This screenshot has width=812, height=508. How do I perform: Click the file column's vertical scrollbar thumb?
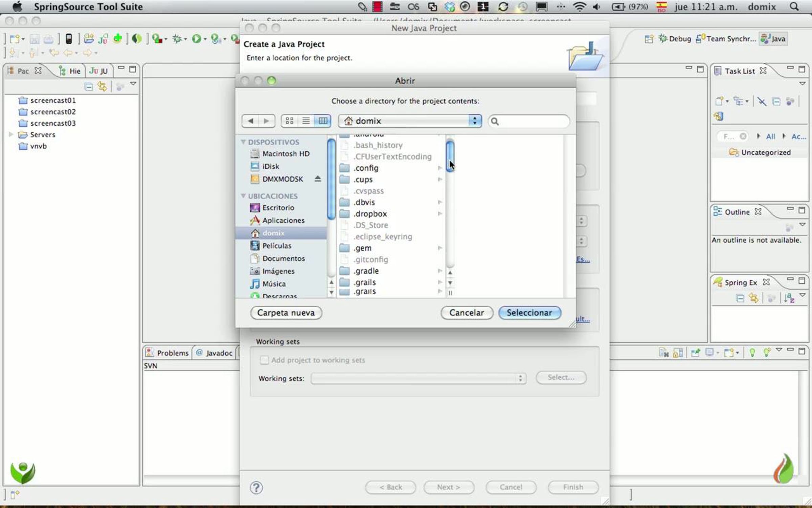pyautogui.click(x=450, y=156)
